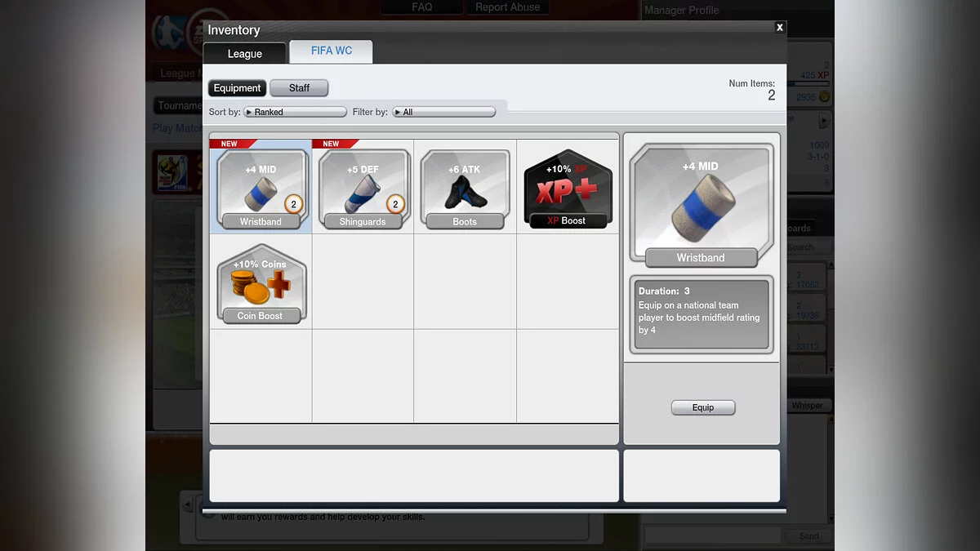Select the Boots +6 ATK item
The image size is (980, 551).
click(x=465, y=188)
